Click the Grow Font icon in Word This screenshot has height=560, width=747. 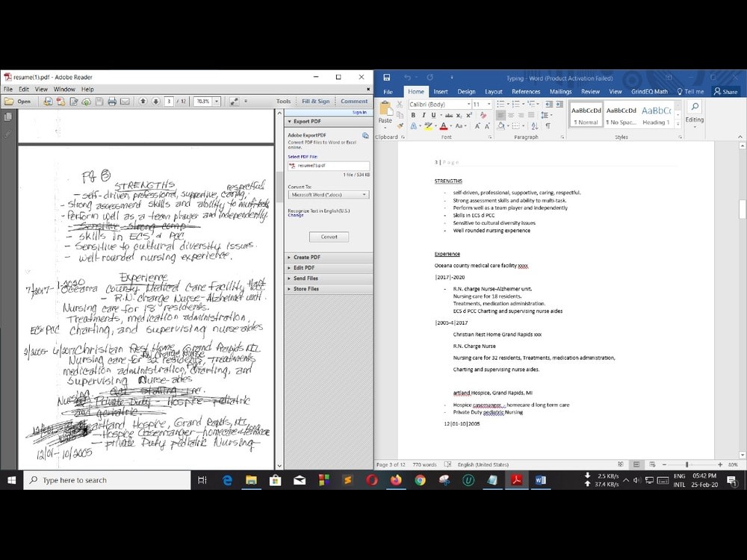pyautogui.click(x=477, y=125)
